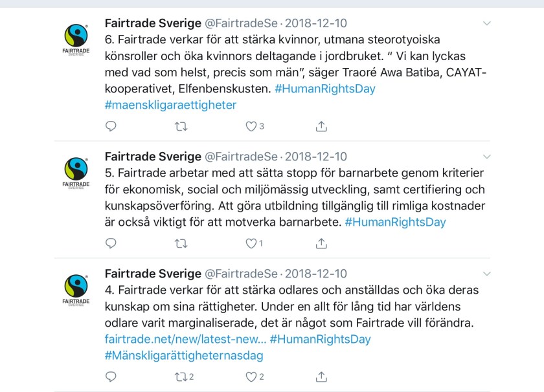Viewport: 544px width, 392px height.
Task: Open the dropdown arrow on tweet 4
Action: [x=487, y=274]
